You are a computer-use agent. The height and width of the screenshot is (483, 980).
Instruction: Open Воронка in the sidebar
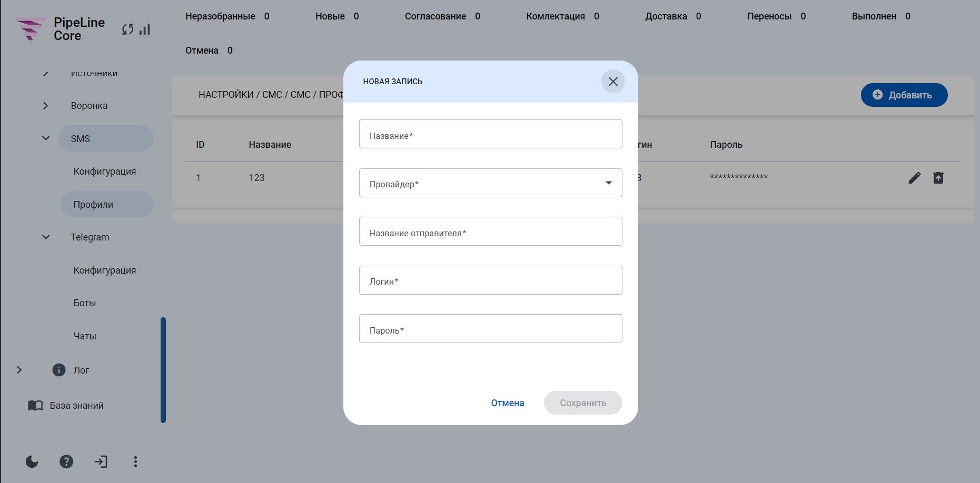[x=89, y=106]
